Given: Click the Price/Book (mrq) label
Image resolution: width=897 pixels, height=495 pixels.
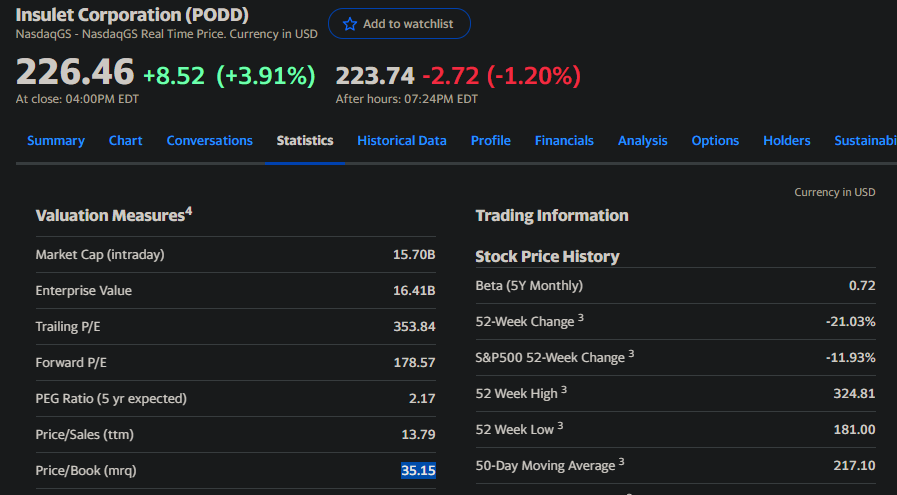Looking at the screenshot, I should (86, 470).
